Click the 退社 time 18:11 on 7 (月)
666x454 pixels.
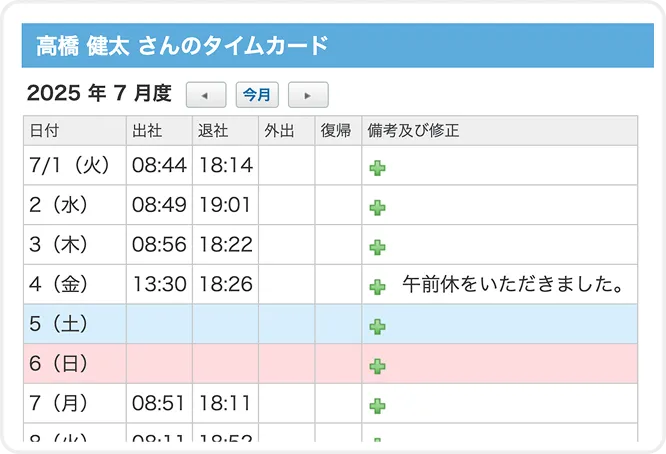[225, 403]
